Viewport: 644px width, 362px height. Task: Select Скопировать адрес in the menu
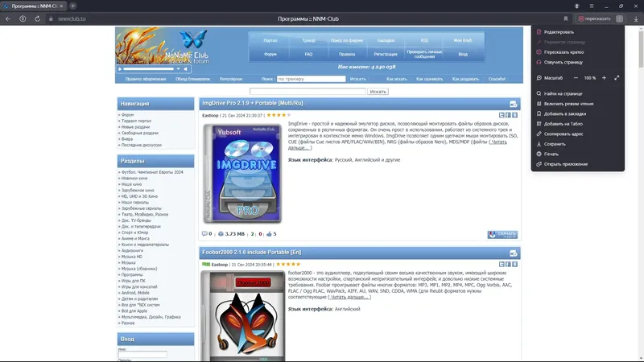click(577, 134)
